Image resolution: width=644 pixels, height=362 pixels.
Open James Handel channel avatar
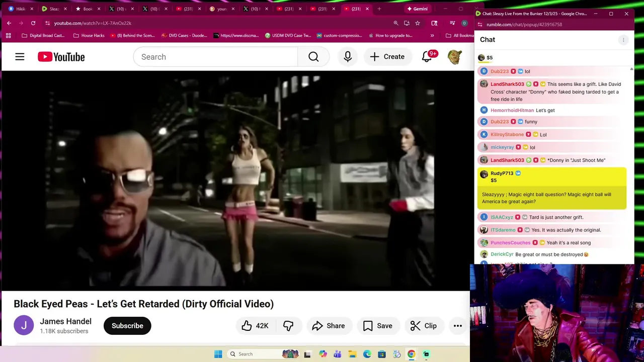coord(24,326)
